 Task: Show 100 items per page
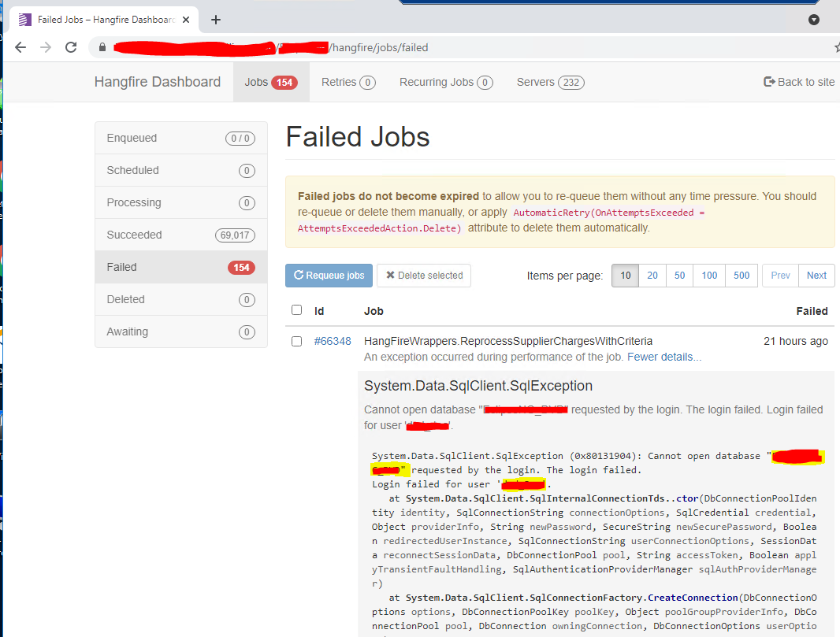(708, 276)
